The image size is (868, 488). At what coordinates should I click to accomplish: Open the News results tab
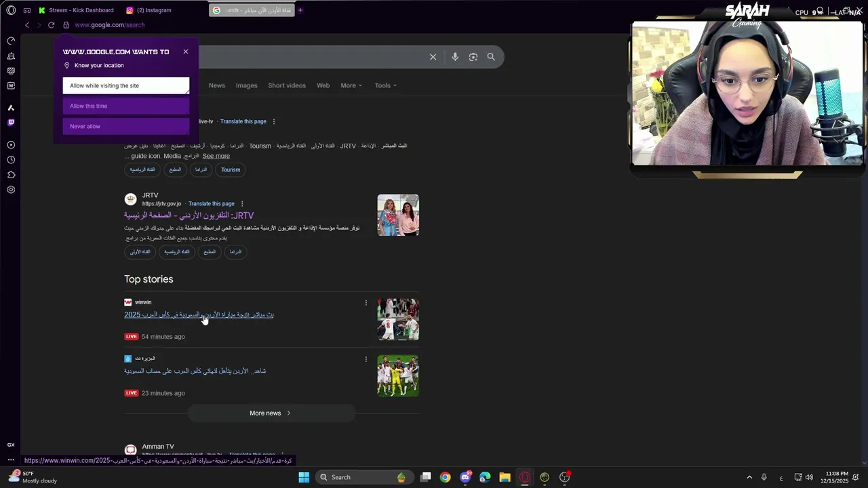(217, 85)
